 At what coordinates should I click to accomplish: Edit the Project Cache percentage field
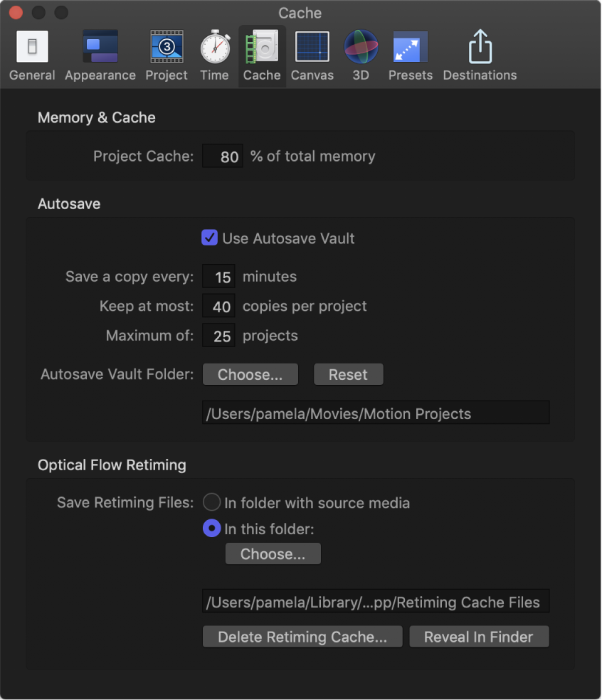[222, 156]
